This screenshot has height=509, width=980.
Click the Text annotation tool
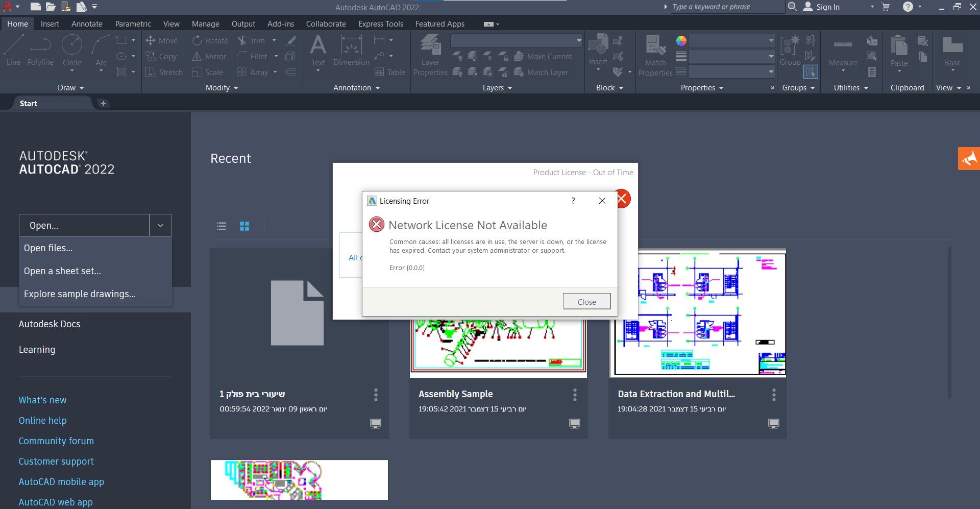318,50
